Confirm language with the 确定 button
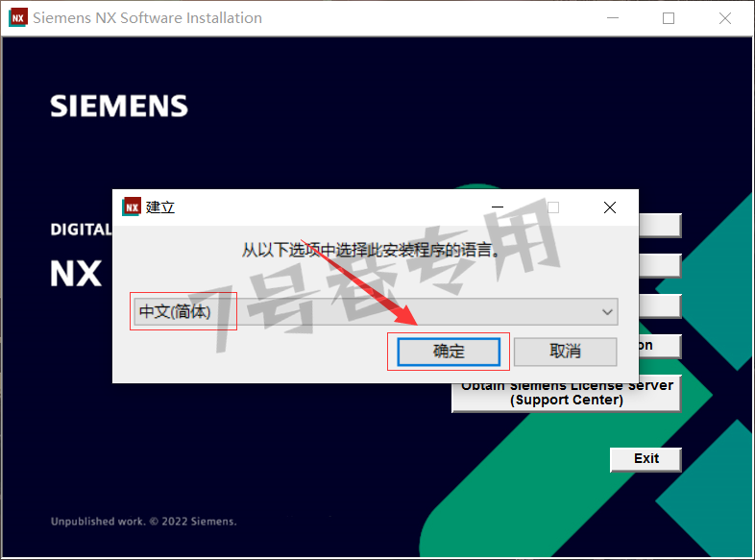755x560 pixels. pyautogui.click(x=449, y=352)
